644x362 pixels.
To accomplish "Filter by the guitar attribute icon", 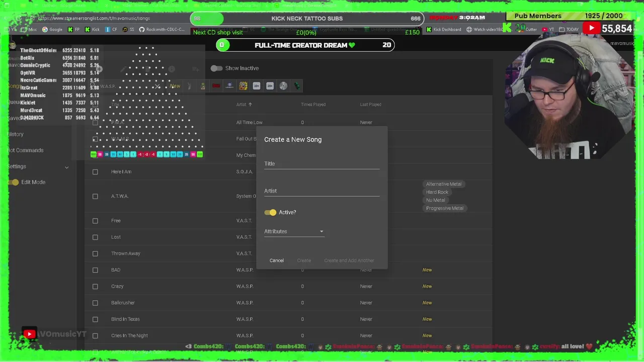I will pos(189,86).
